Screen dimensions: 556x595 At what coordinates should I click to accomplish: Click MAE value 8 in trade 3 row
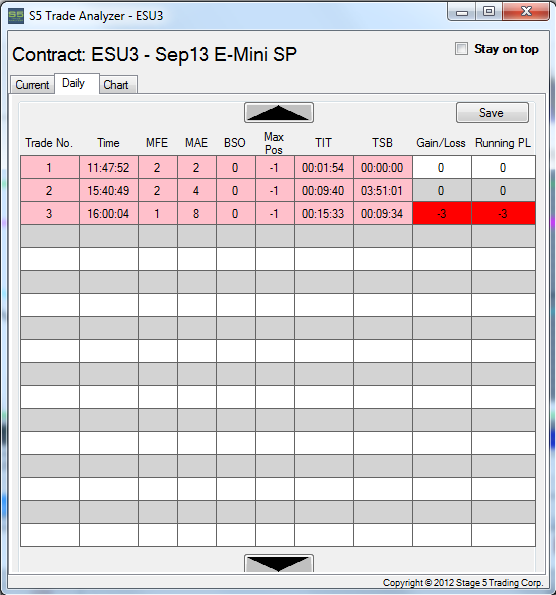[197, 213]
